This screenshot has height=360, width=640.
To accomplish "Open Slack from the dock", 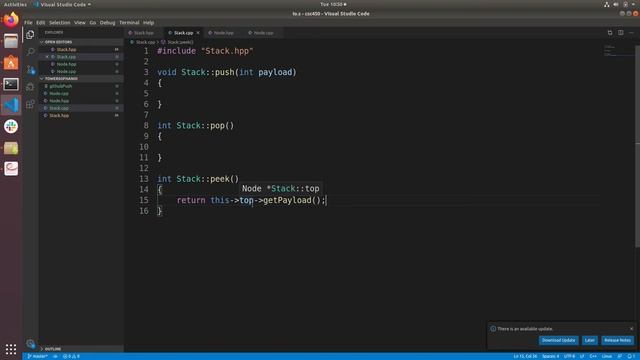I will [11, 127].
